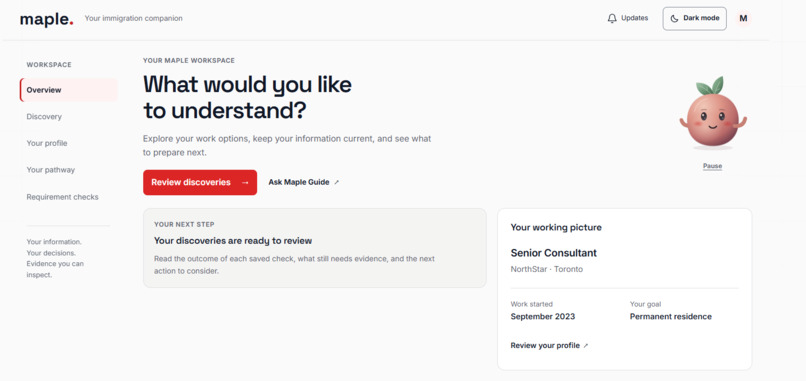Click arrow icon on Review discoveries
Screen dimensions: 806x381
click(x=245, y=183)
